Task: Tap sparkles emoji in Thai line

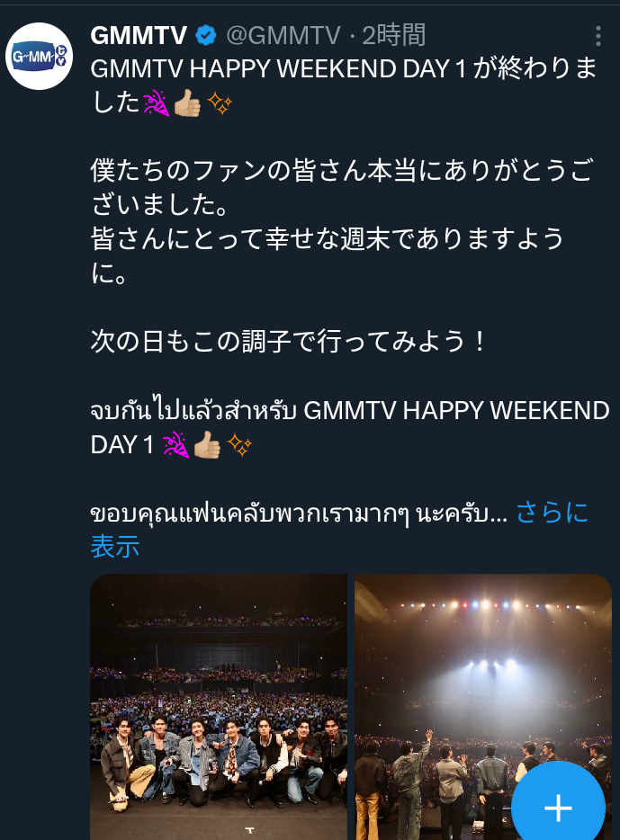Action: [239, 444]
